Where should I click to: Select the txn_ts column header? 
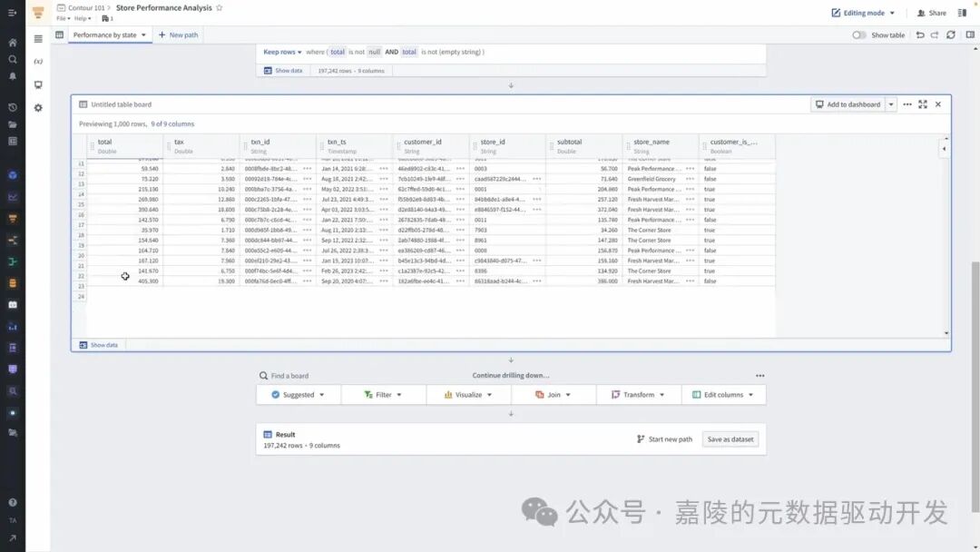pos(355,146)
